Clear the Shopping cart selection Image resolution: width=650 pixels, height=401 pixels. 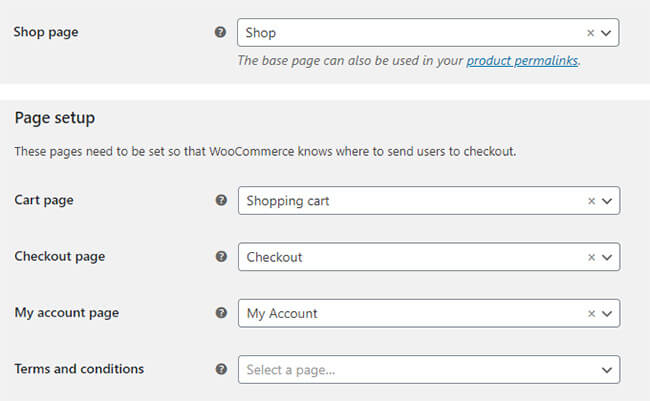[x=592, y=201]
